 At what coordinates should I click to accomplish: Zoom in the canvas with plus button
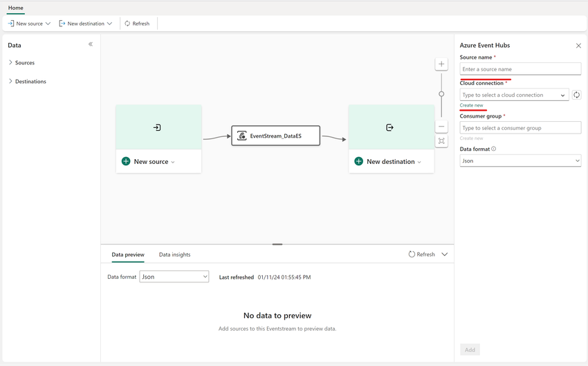coord(441,64)
